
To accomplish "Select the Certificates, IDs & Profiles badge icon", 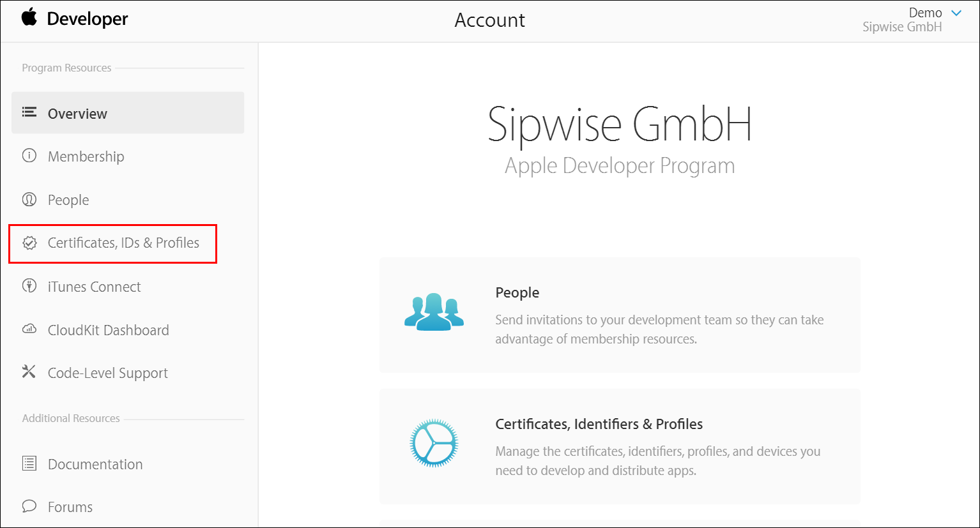I will (x=29, y=242).
